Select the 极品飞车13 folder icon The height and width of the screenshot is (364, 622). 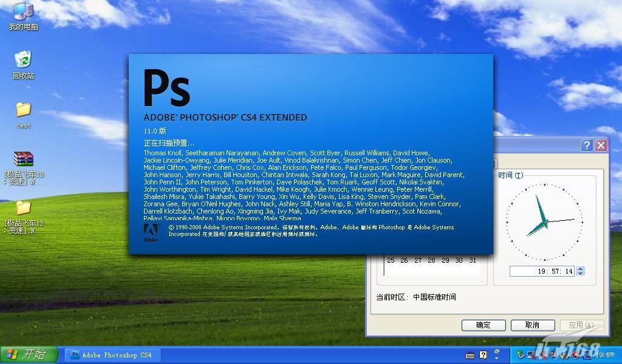click(24, 217)
